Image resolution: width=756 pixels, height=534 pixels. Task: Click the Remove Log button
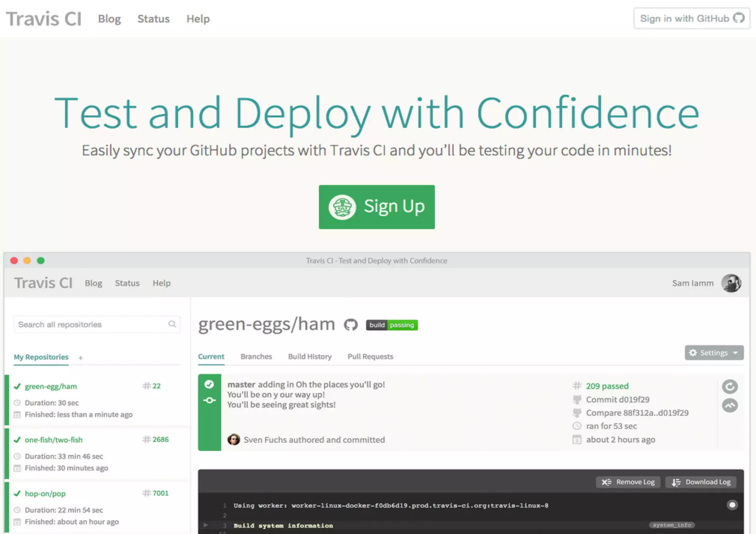(x=628, y=482)
